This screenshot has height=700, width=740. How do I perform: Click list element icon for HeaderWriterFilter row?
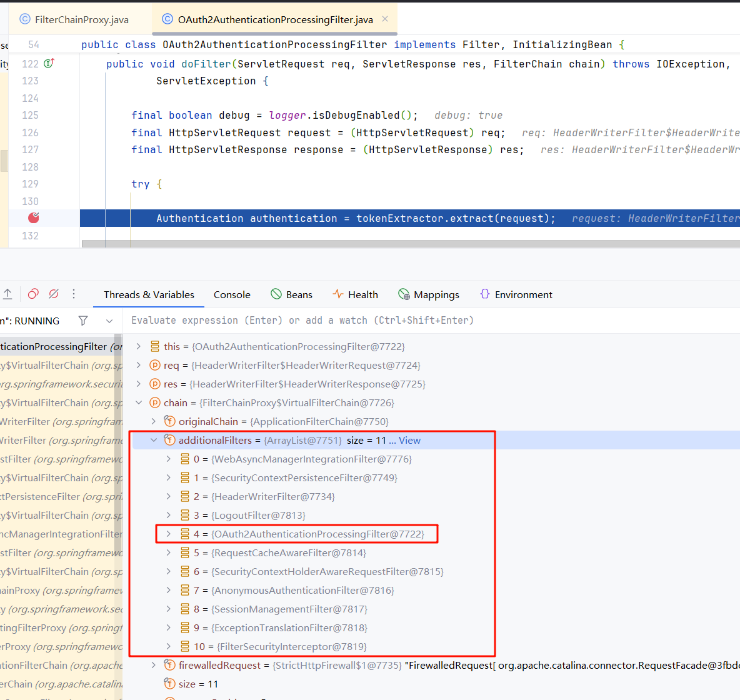tap(185, 496)
